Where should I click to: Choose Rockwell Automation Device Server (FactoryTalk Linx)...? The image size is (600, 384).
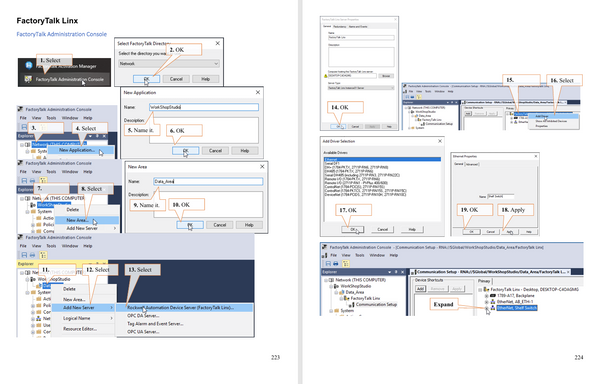click(184, 308)
